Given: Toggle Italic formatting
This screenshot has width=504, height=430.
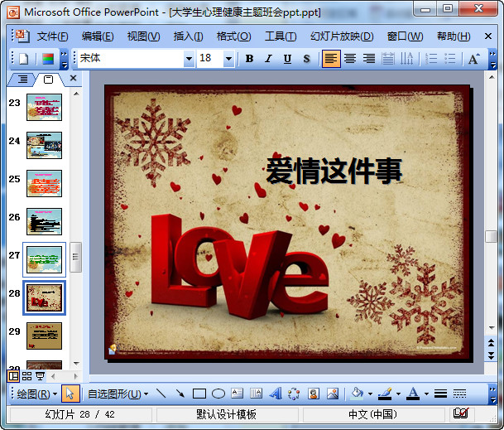Looking at the screenshot, I should [268, 59].
